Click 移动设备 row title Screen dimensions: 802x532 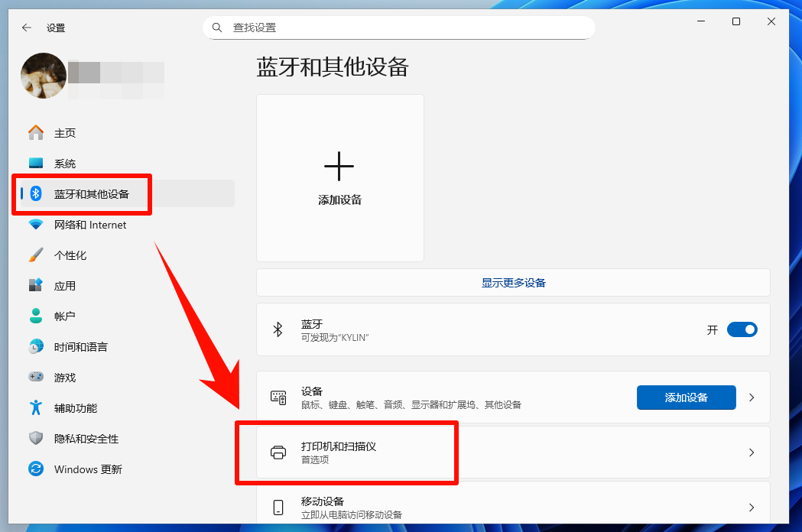tap(322, 501)
